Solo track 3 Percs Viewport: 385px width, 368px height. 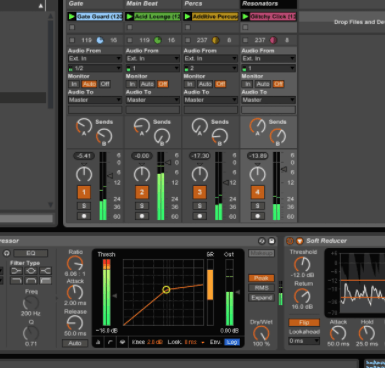[x=199, y=206]
